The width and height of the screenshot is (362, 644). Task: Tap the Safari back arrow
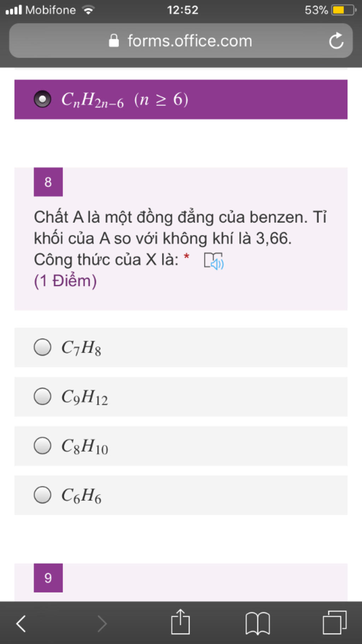(21, 623)
